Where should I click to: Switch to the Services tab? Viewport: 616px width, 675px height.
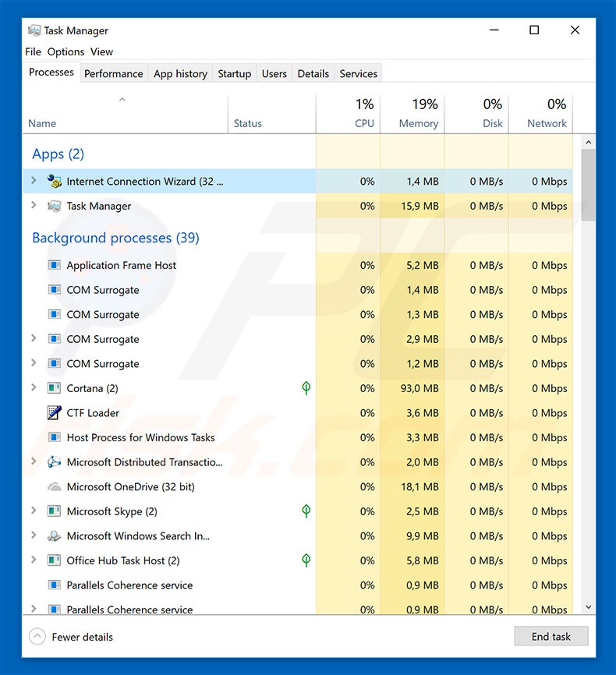pos(359,73)
